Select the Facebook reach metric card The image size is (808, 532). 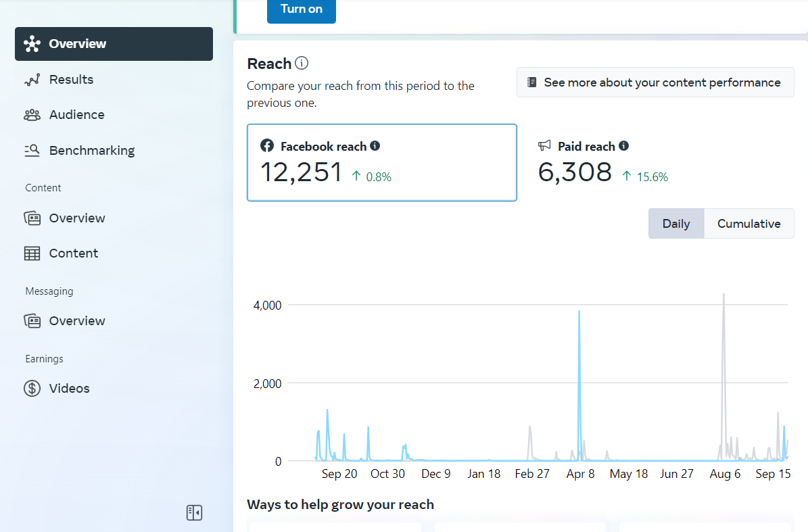tap(381, 162)
